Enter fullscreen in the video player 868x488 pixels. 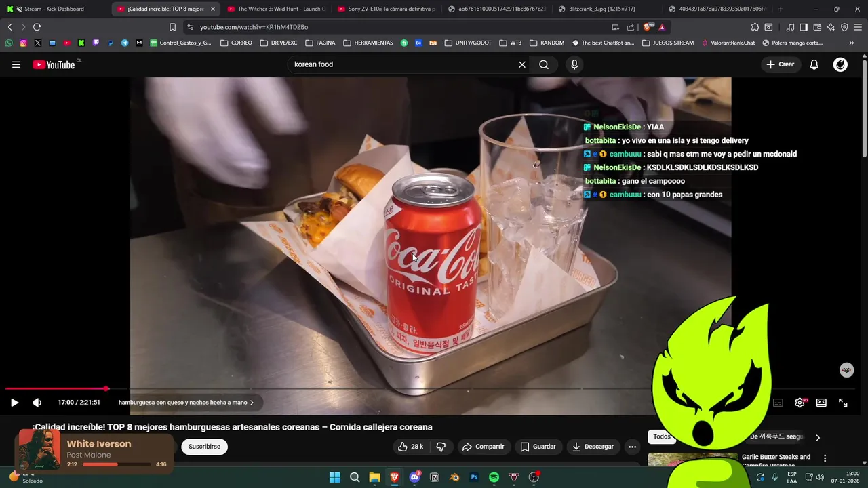click(843, 403)
